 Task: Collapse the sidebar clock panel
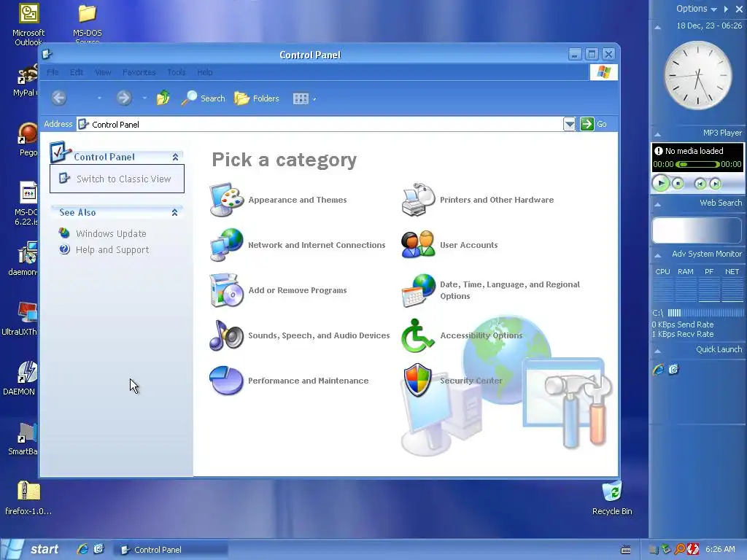(658, 27)
